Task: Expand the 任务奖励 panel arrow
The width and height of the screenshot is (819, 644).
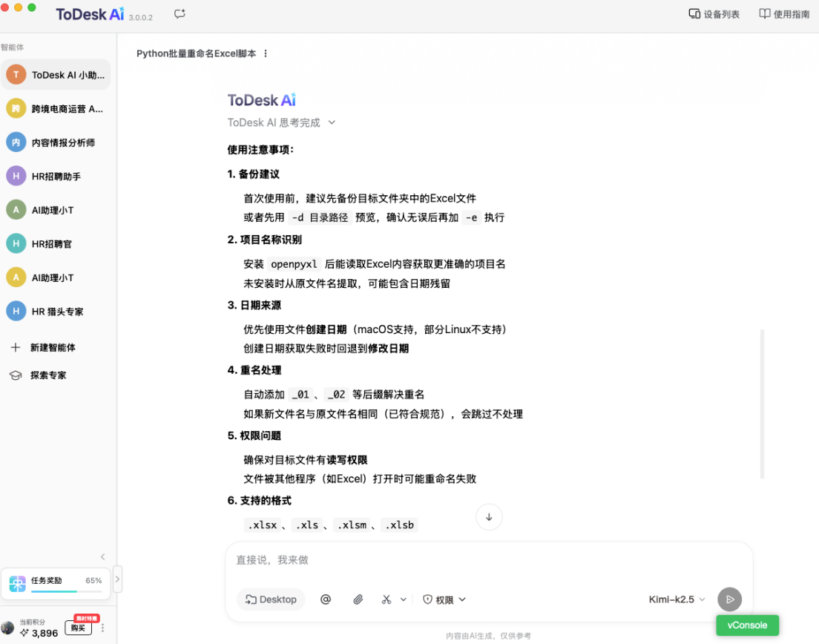Action: [x=117, y=579]
